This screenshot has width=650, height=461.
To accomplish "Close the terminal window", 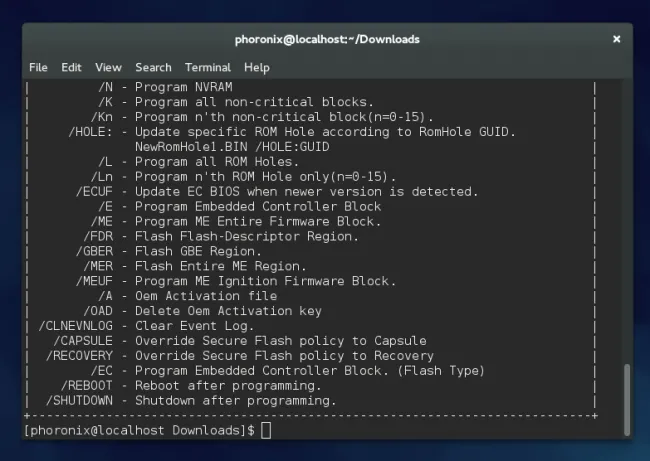I will [x=616, y=39].
